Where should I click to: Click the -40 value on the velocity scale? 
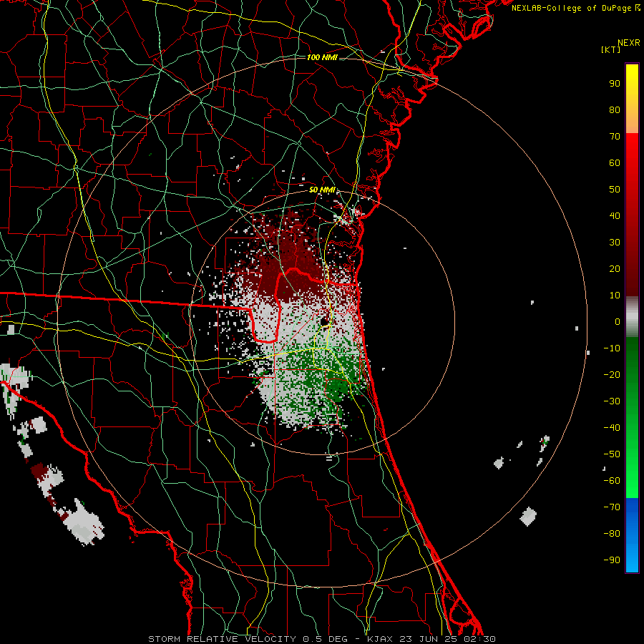612,428
